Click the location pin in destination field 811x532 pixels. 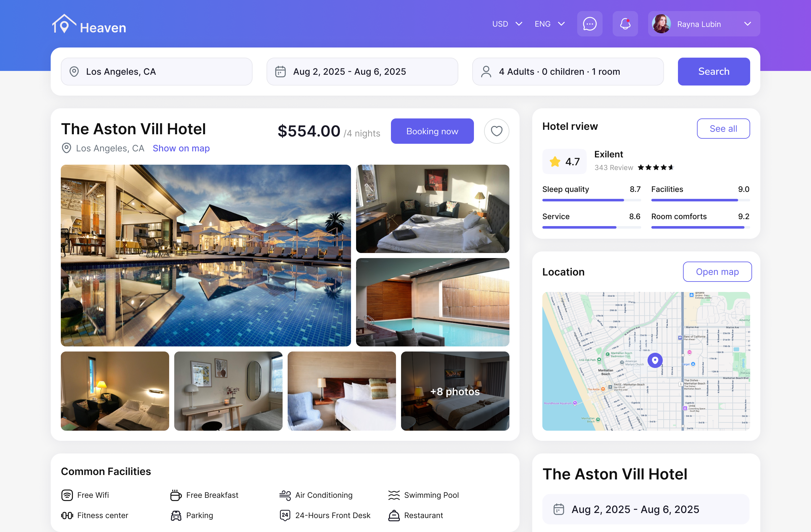point(74,72)
